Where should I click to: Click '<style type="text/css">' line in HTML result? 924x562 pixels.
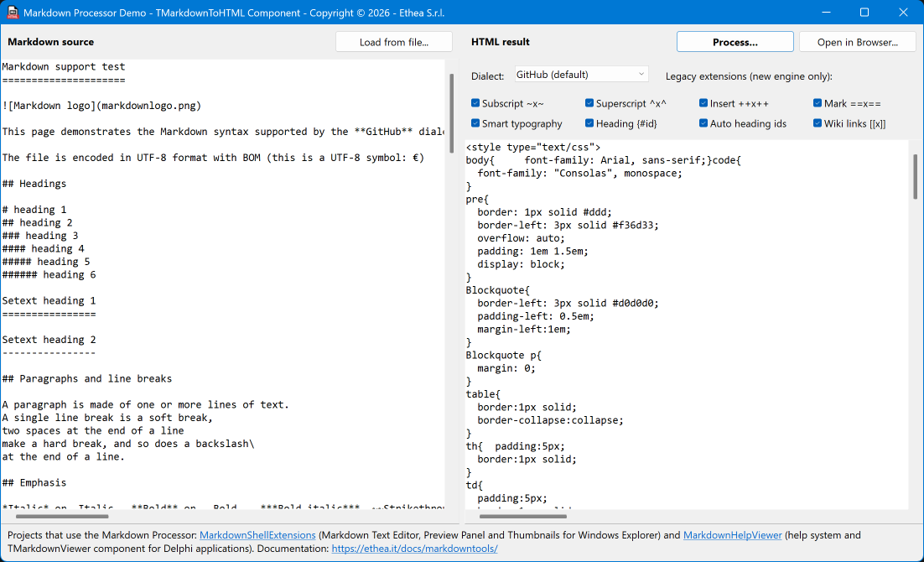click(x=533, y=147)
